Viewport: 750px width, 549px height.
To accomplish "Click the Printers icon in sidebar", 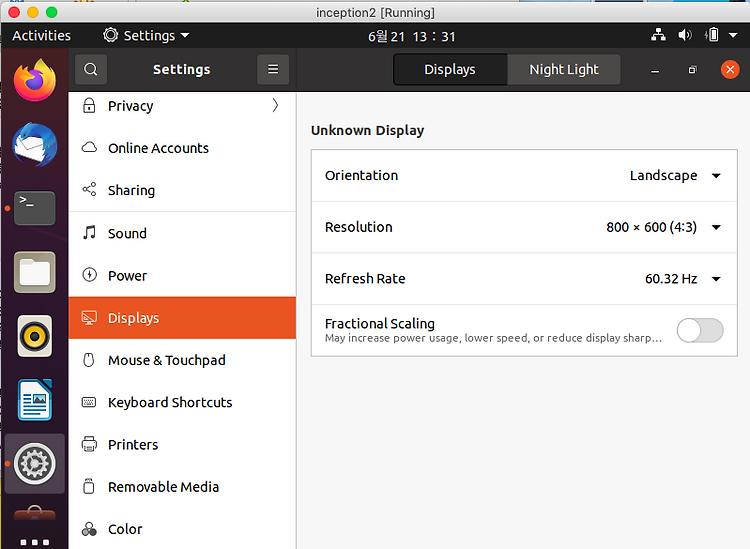I will [89, 444].
